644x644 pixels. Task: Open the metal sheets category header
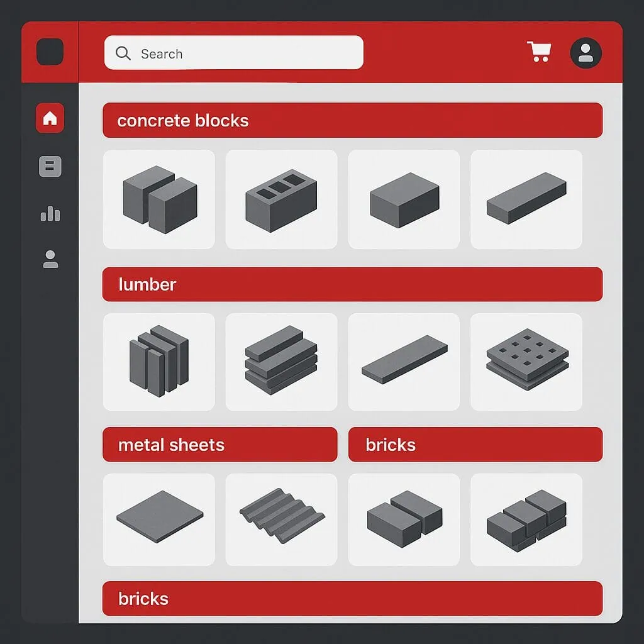coord(219,445)
